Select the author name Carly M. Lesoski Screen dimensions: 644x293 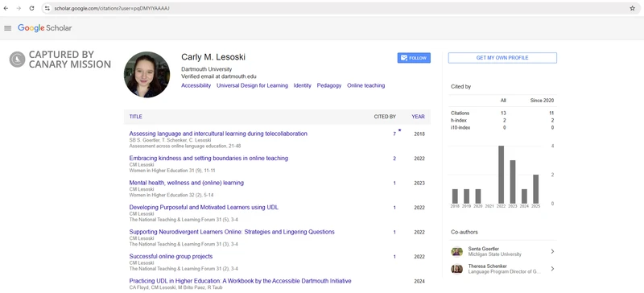point(213,57)
